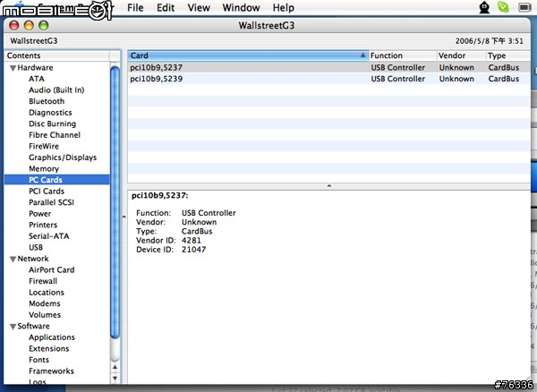The width and height of the screenshot is (537, 392).
Task: Select Serial-ATA item
Action: (x=49, y=236)
